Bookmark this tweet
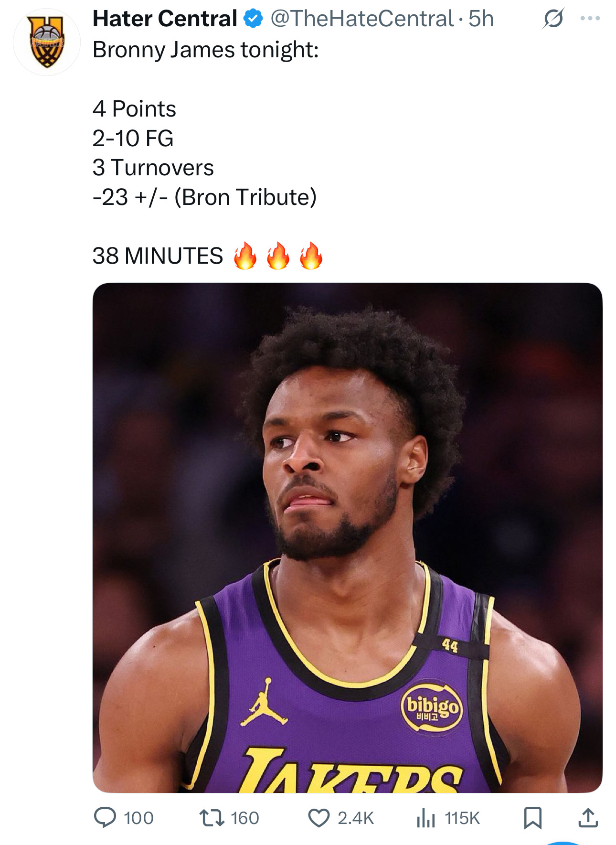 click(x=532, y=818)
